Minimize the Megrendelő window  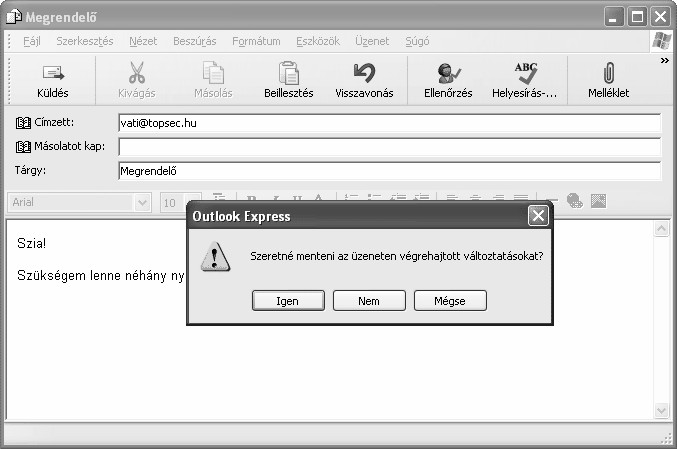614,17
